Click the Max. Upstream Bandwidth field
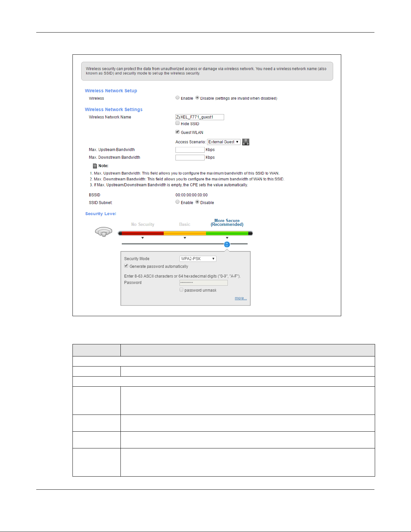The width and height of the screenshot is (411, 532). pyautogui.click(x=190, y=150)
